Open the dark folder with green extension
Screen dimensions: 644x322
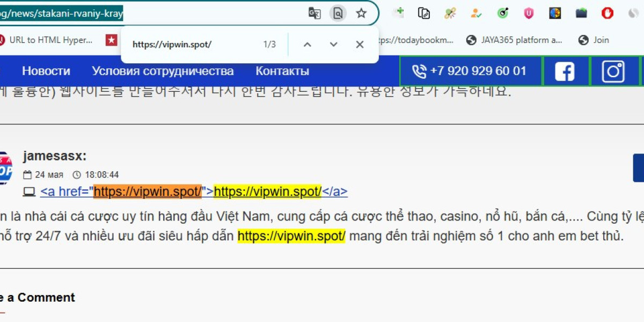581,13
